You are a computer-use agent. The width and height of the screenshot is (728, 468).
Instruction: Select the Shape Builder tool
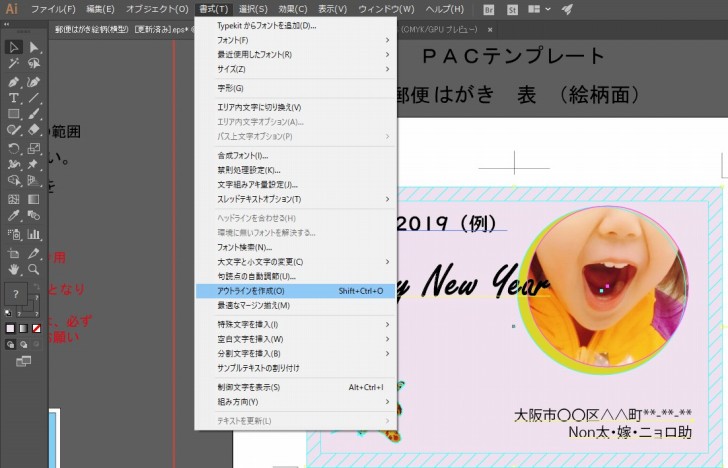[13, 181]
